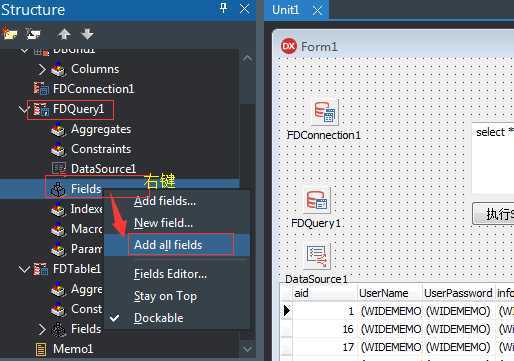Collapse the FDTable1 tree node
This screenshot has width=514, height=361.
[24, 269]
